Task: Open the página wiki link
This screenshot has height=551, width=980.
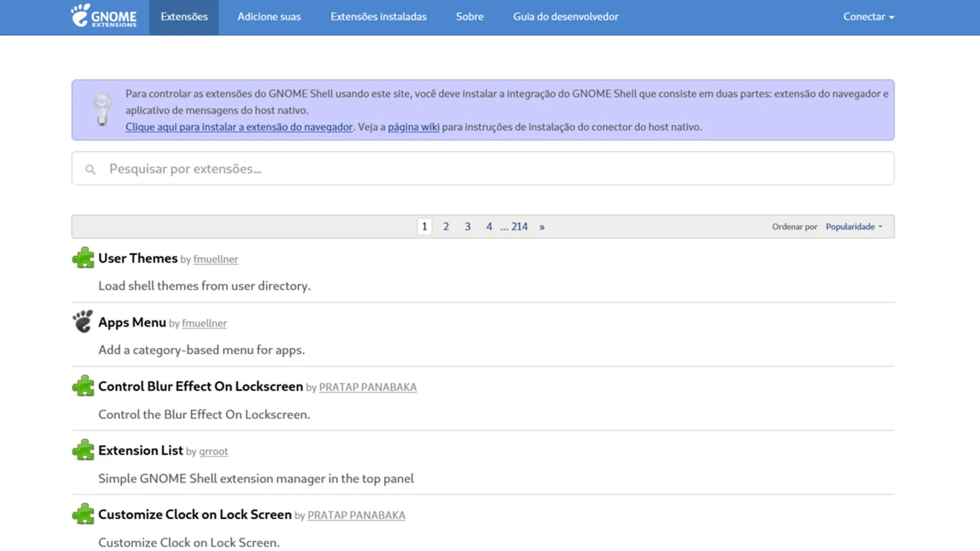Action: click(x=413, y=127)
